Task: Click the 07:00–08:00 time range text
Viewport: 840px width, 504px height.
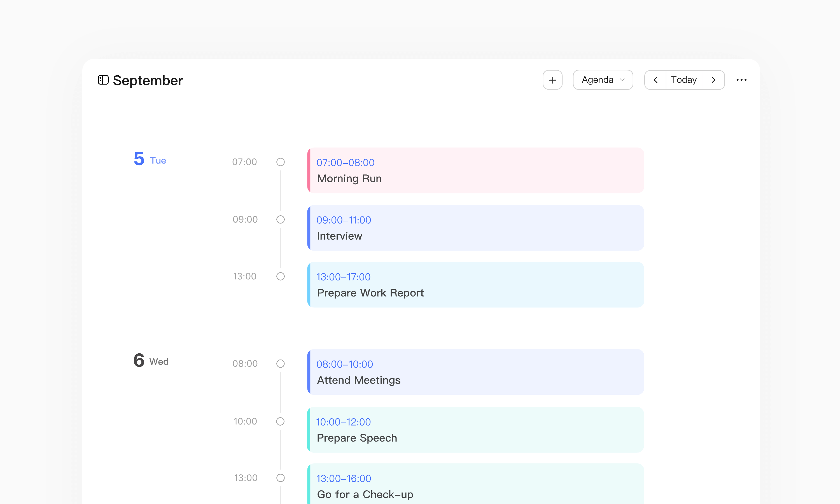Action: 345,163
